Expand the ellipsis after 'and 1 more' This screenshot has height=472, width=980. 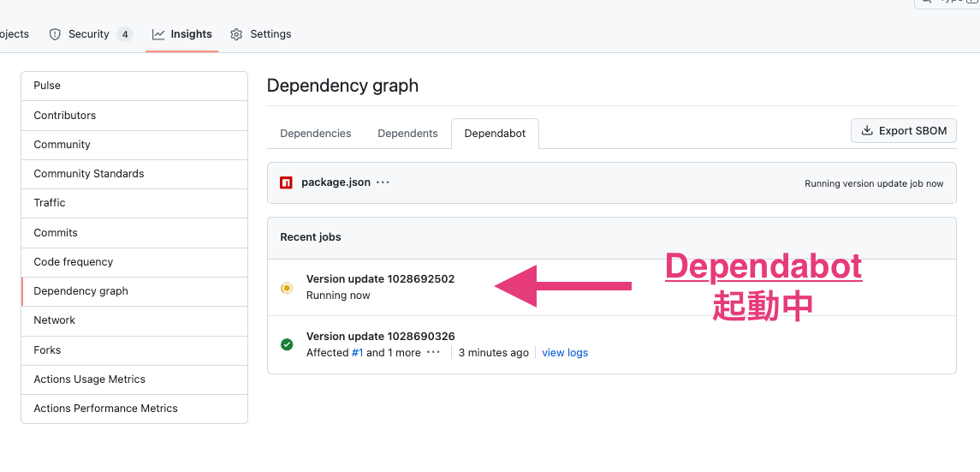tap(433, 353)
